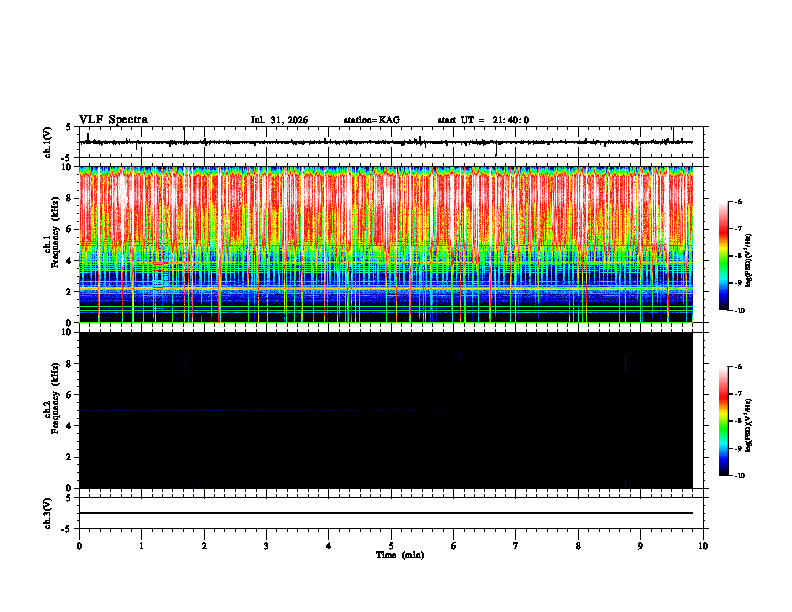Select the 9 minute tick on time axis
This screenshot has height=612, width=792.
click(640, 546)
